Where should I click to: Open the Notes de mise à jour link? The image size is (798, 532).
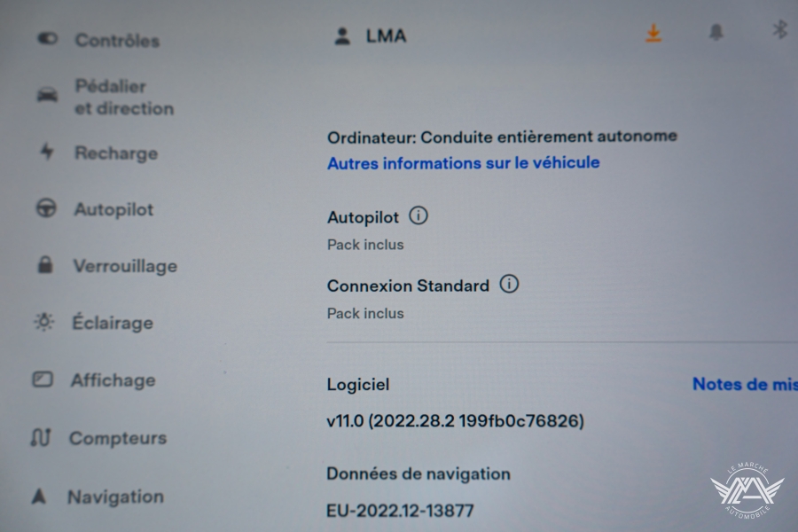(x=745, y=384)
